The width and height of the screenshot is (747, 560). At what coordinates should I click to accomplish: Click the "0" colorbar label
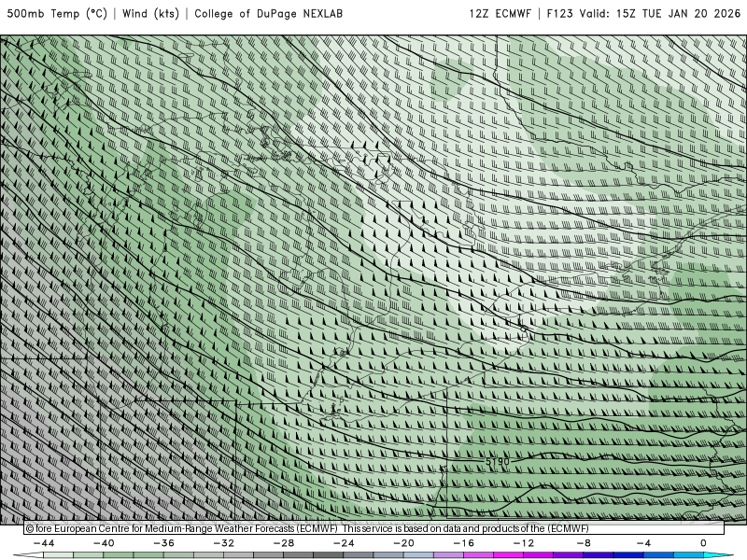tap(703, 543)
